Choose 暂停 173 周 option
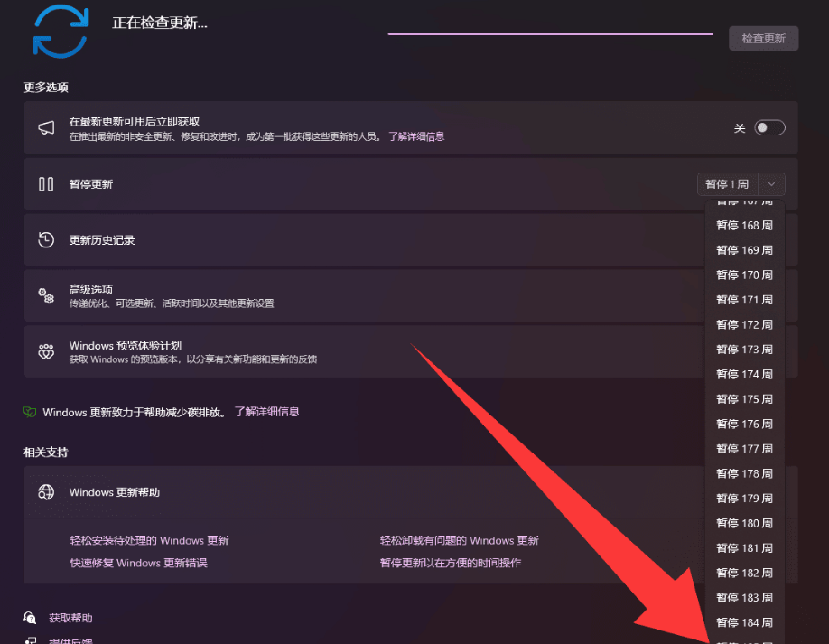829x644 pixels. [744, 350]
